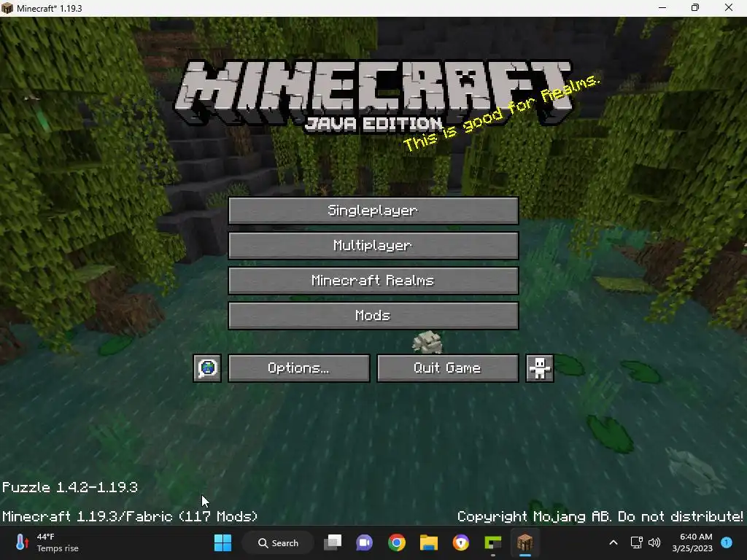The height and width of the screenshot is (560, 747).
Task: Open the orange shield app in taskbar
Action: (461, 542)
